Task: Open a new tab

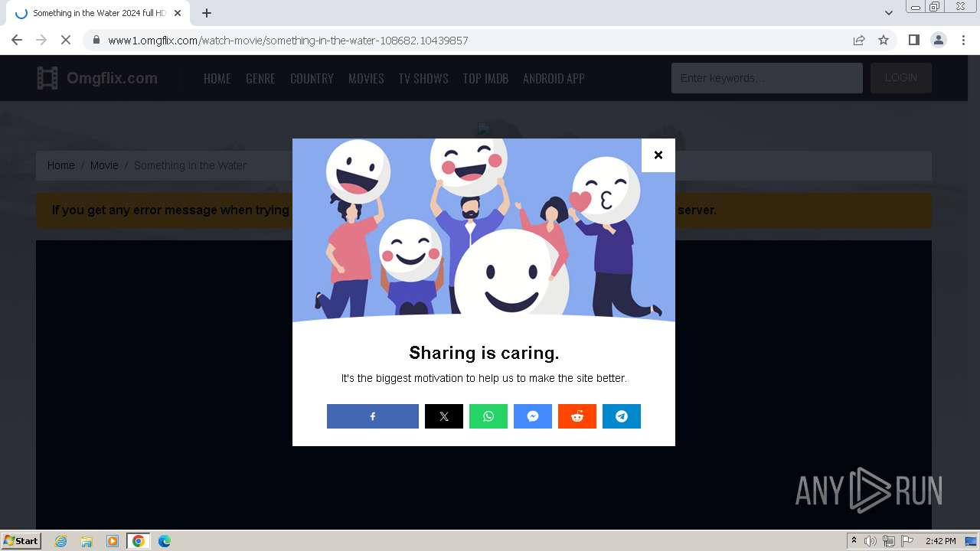Action: click(207, 13)
